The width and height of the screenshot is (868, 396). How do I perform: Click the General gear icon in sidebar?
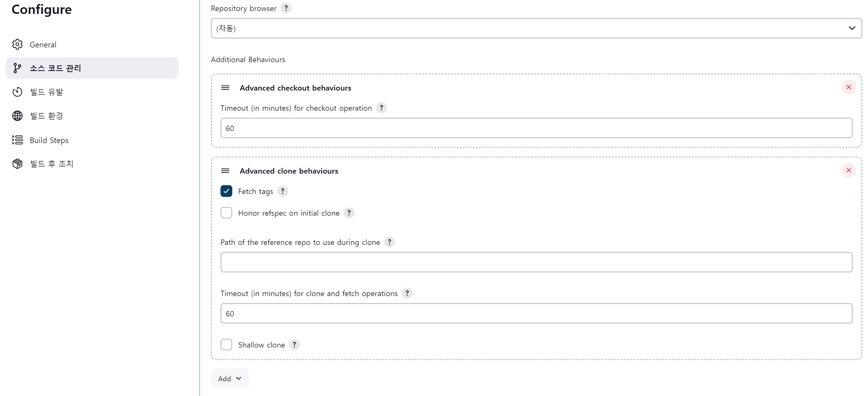[x=17, y=44]
